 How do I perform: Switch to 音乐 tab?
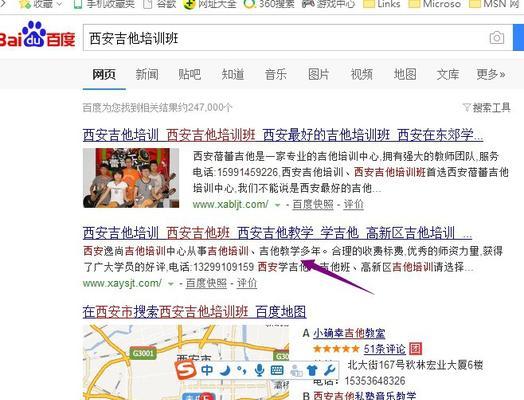click(x=276, y=74)
